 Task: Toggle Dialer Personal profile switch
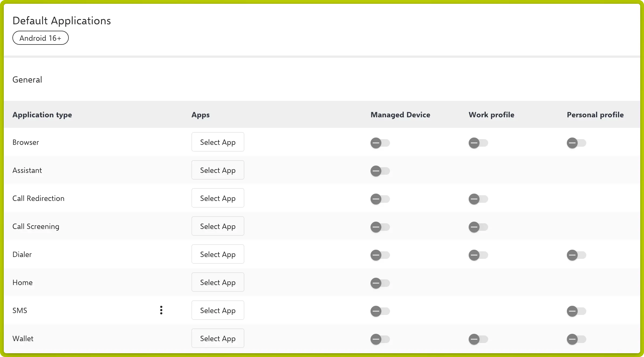(576, 255)
